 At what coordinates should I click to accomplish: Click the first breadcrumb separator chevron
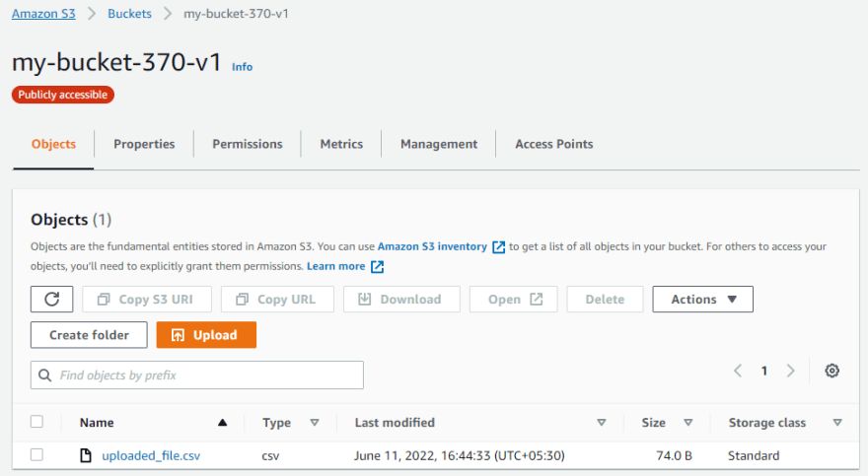(x=92, y=14)
